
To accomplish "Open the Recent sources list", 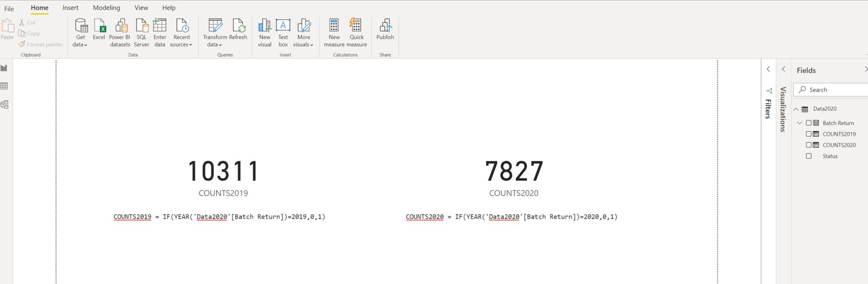I will [x=181, y=33].
